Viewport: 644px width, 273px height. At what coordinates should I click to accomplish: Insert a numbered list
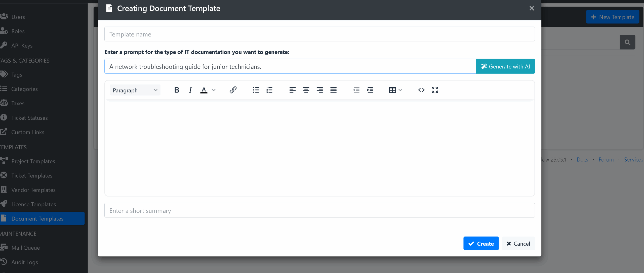tap(269, 90)
